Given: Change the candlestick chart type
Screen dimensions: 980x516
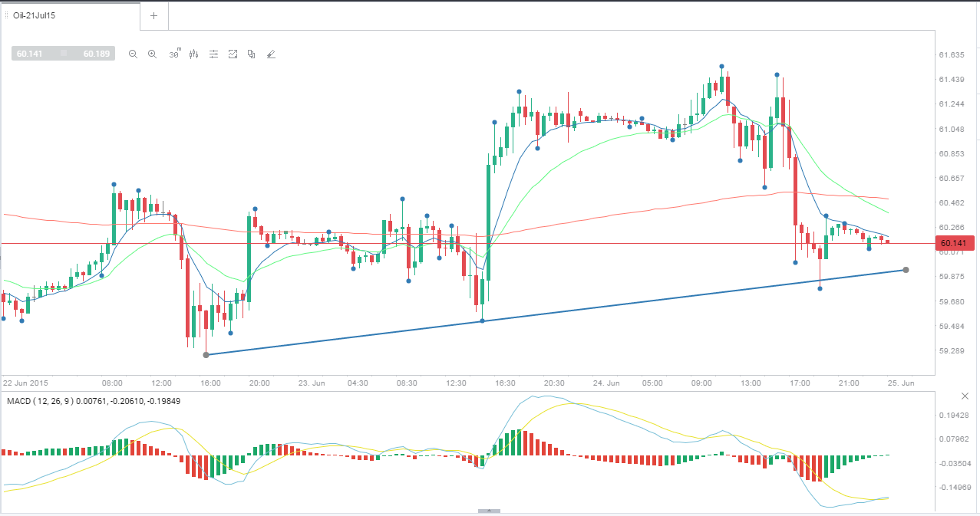Looking at the screenshot, I should coord(193,54).
